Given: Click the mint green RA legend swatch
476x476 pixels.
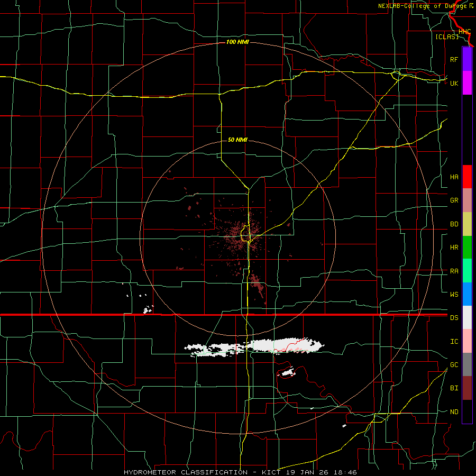Looking at the screenshot, I should 467,271.
